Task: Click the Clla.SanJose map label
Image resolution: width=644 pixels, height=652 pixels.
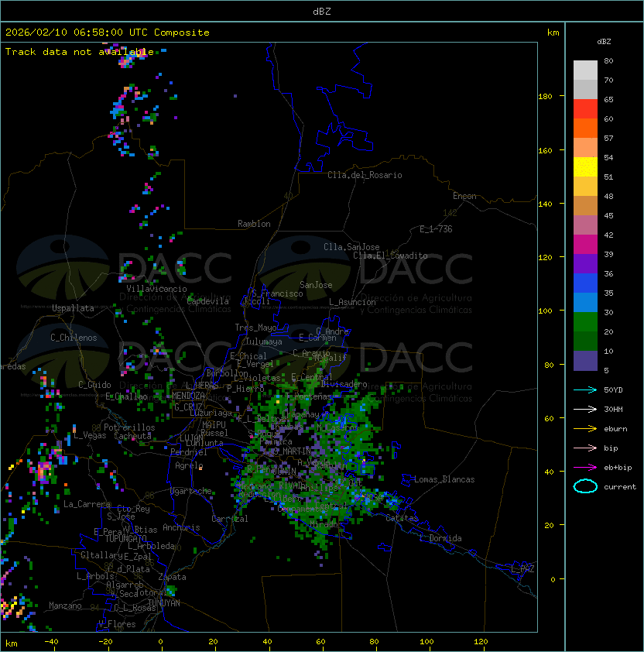Action: click(x=351, y=247)
